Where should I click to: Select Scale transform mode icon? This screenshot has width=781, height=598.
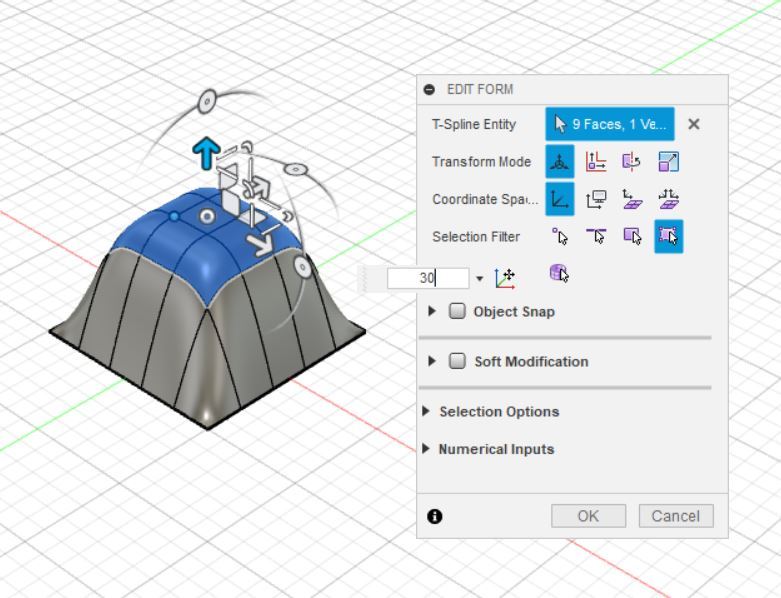668,162
